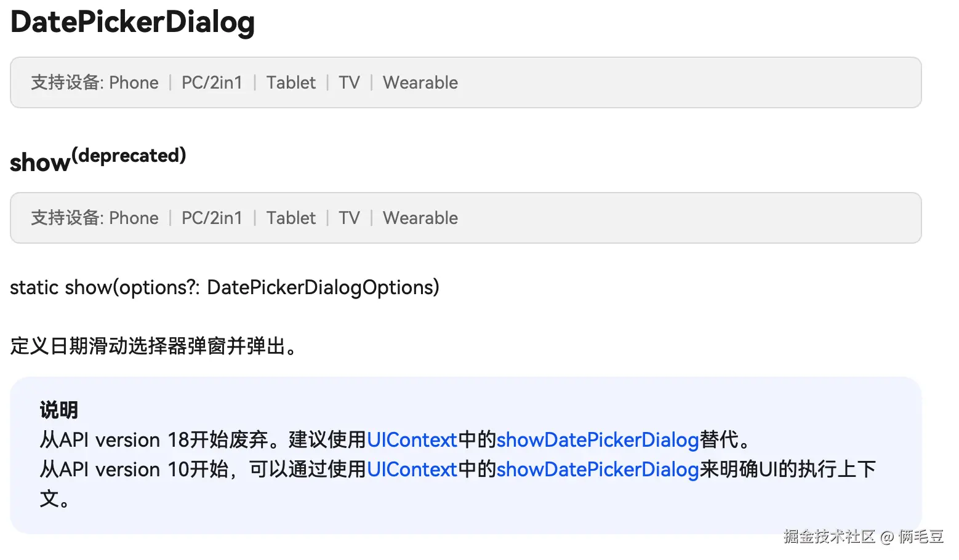Click TV in the device list under DatePickerDialog
959x560 pixels.
pyautogui.click(x=349, y=82)
